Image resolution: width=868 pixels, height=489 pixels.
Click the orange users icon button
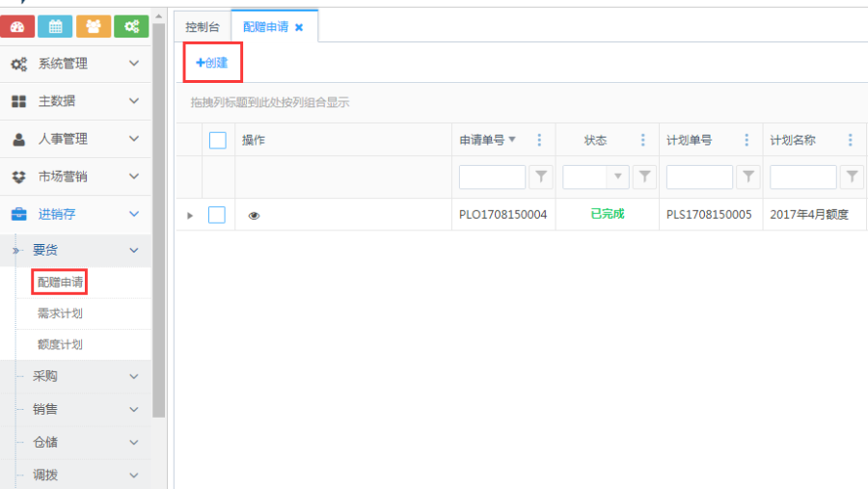click(94, 27)
